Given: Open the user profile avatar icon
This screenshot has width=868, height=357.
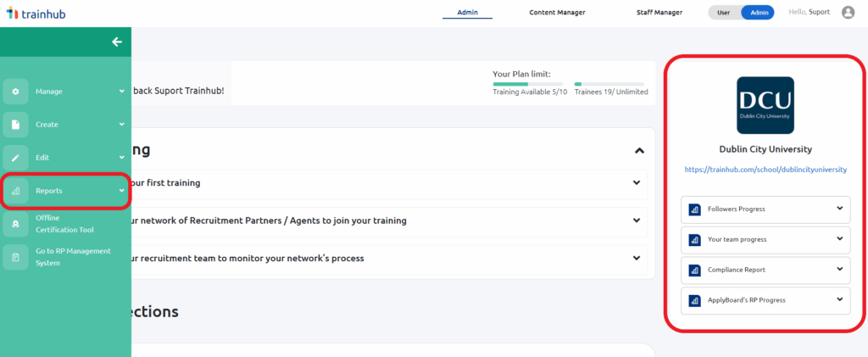Looking at the screenshot, I should (x=848, y=12).
